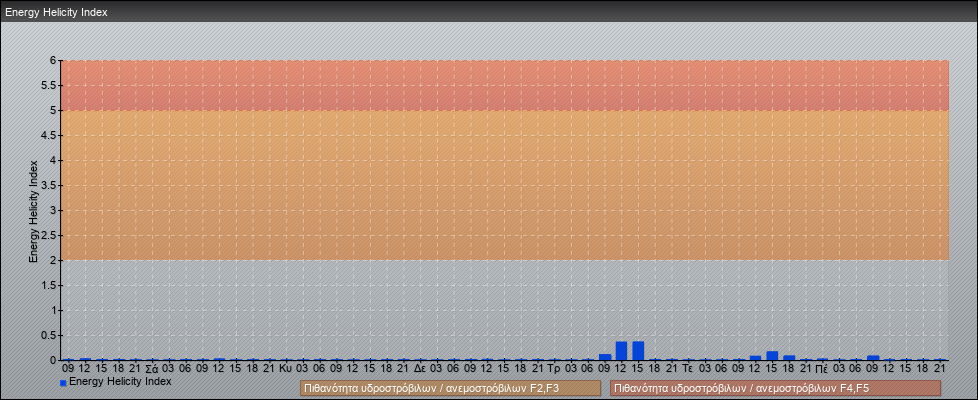Click the y-axis label 3.5
Screen dimensions: 978x400
pyautogui.click(x=49, y=185)
